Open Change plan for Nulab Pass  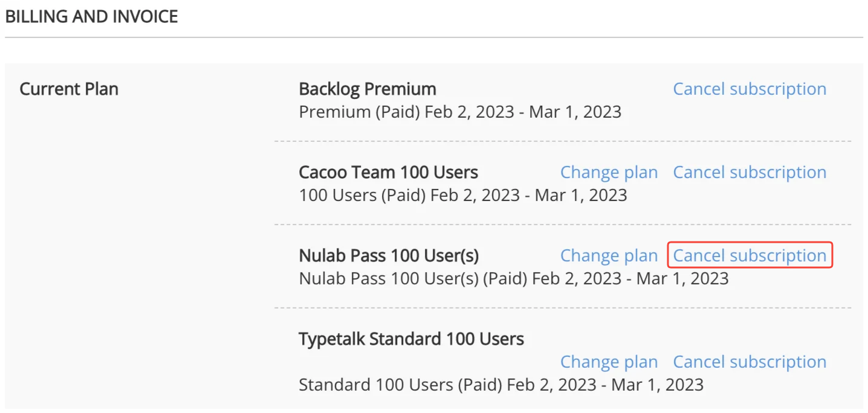[609, 255]
